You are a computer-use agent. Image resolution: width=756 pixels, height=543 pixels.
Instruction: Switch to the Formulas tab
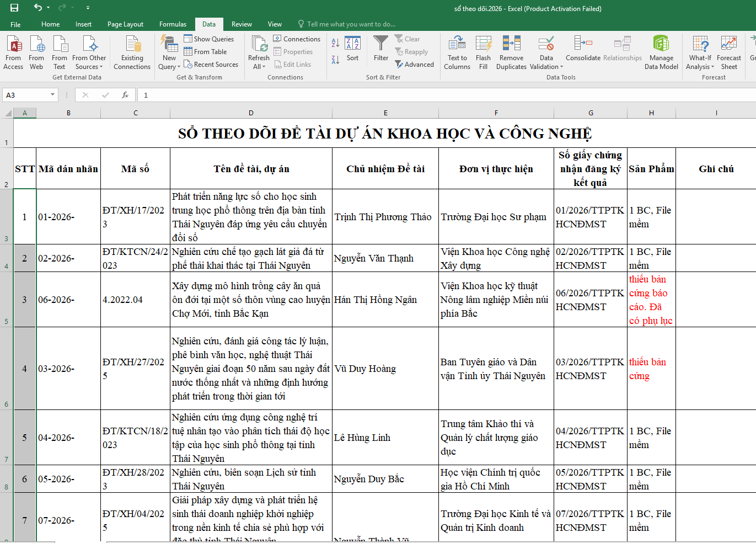(x=173, y=24)
